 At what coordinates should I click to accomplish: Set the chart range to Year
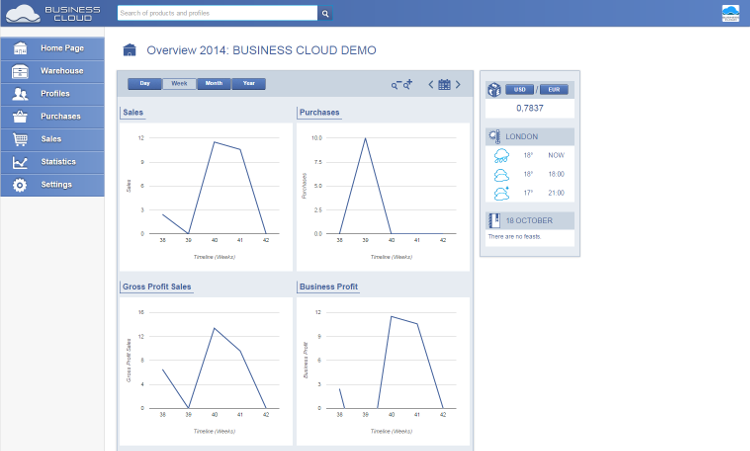point(248,84)
